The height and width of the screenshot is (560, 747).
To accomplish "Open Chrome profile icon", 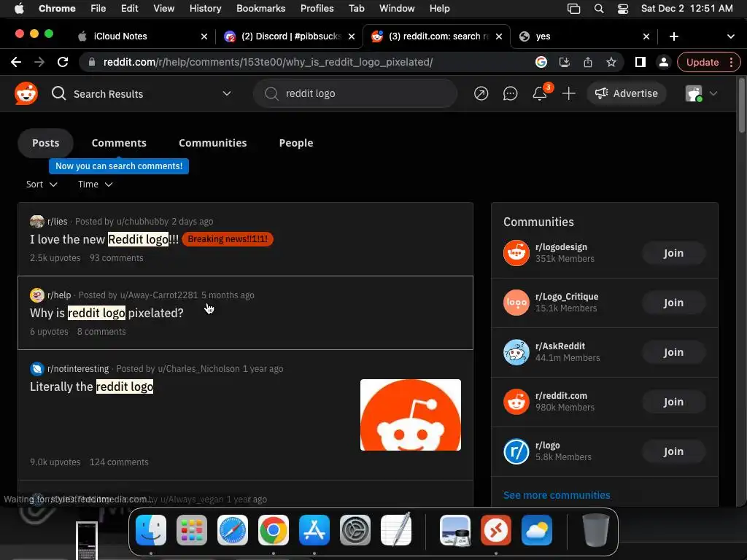I will tap(664, 62).
